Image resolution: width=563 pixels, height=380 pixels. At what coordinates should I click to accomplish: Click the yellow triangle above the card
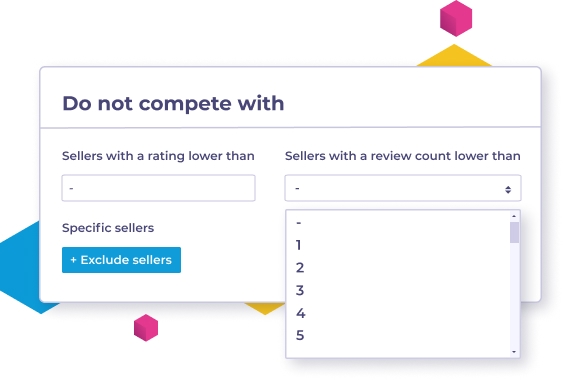[454, 55]
